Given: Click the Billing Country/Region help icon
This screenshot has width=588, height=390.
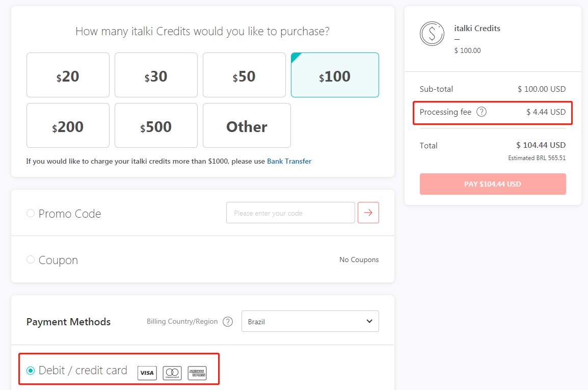Looking at the screenshot, I should point(228,322).
